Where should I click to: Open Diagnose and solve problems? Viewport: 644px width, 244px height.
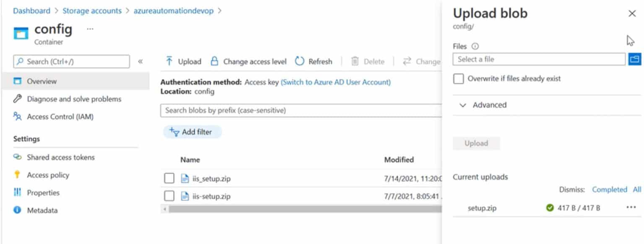(x=74, y=99)
